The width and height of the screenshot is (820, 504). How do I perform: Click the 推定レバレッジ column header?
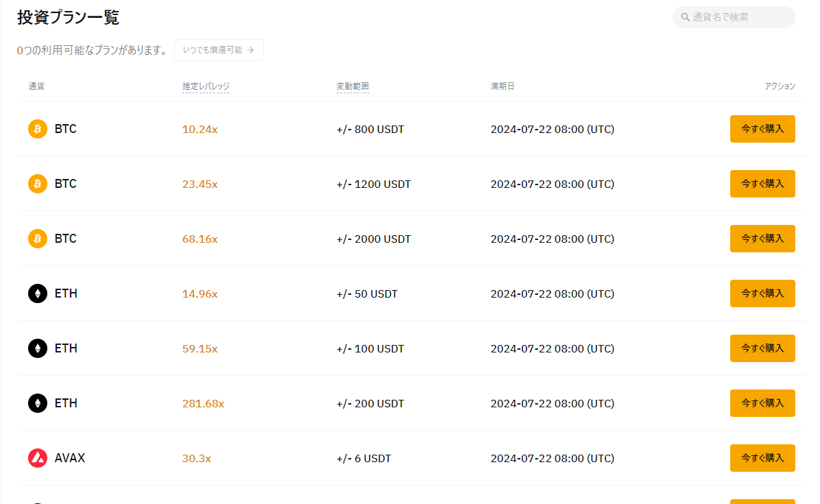(206, 86)
